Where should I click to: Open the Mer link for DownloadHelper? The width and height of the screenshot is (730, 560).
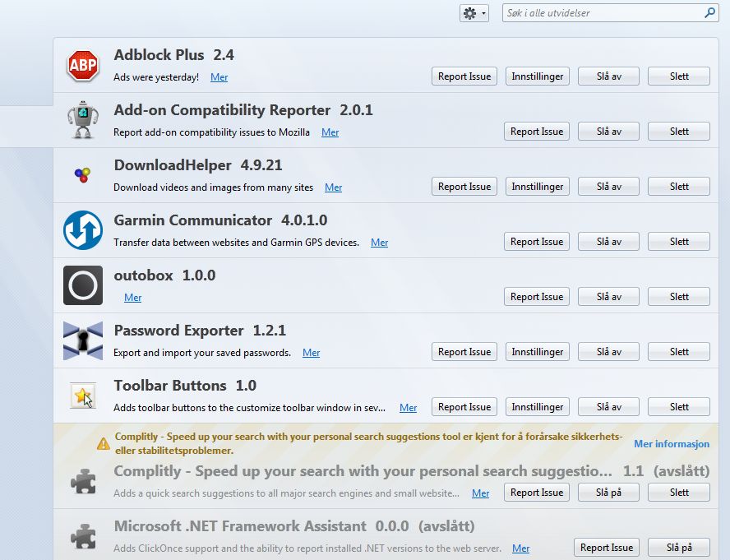pos(333,187)
